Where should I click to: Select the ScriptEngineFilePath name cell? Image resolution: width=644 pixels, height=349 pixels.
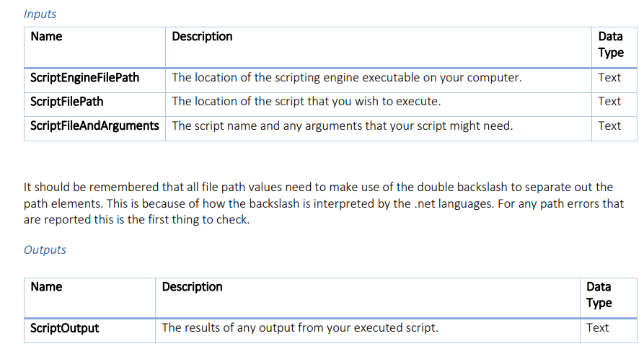click(x=84, y=78)
